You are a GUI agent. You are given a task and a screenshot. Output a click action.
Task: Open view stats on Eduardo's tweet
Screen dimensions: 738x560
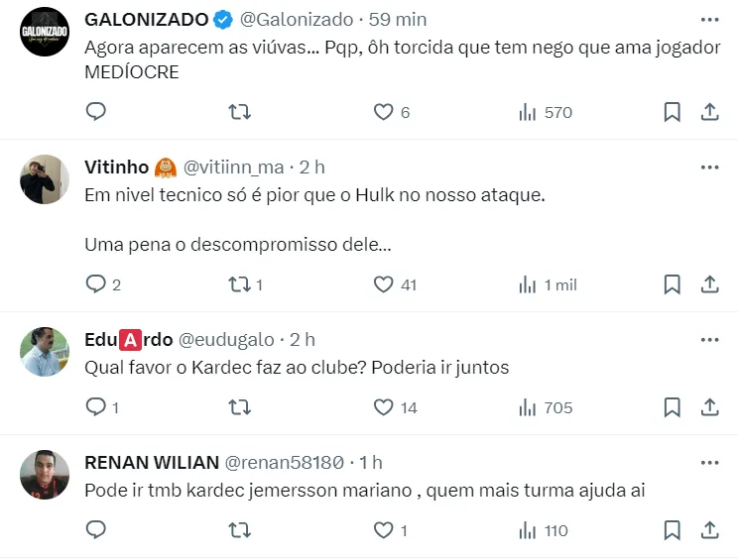(546, 407)
